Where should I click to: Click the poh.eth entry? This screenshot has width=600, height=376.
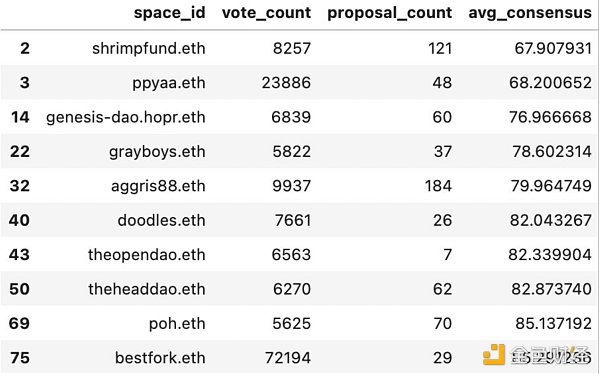pyautogui.click(x=177, y=324)
